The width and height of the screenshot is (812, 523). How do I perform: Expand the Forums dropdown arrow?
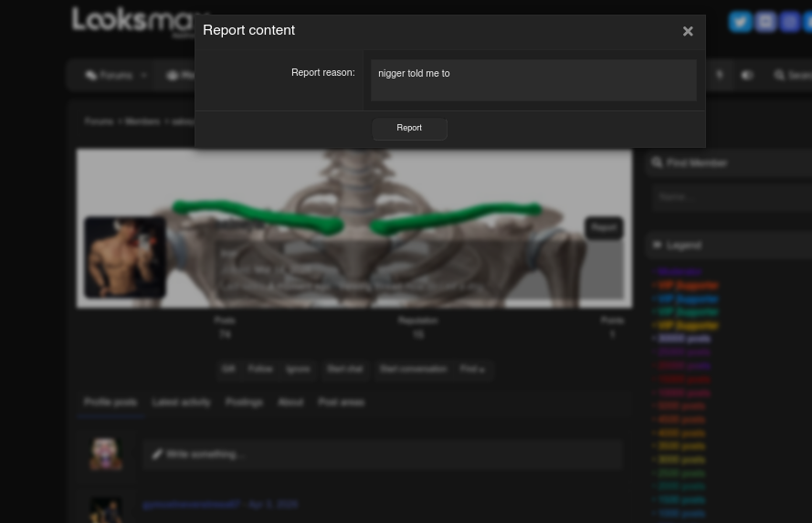(x=144, y=76)
